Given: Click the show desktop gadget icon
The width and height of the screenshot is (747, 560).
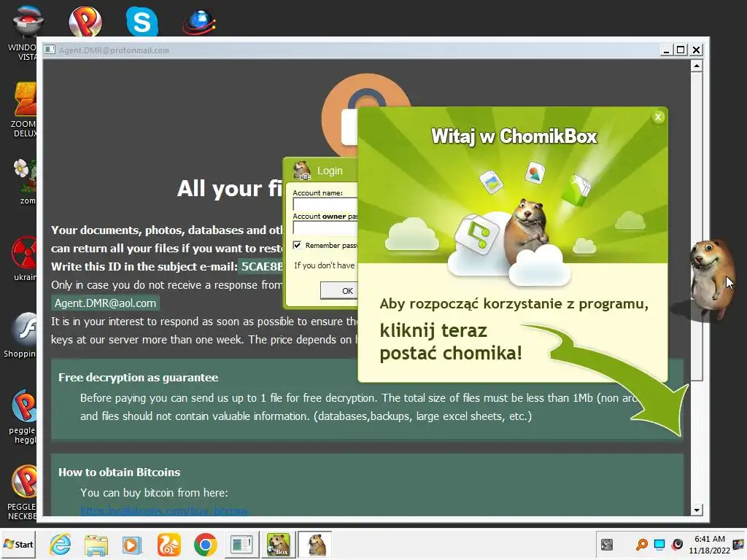Looking at the screenshot, I should (738, 544).
